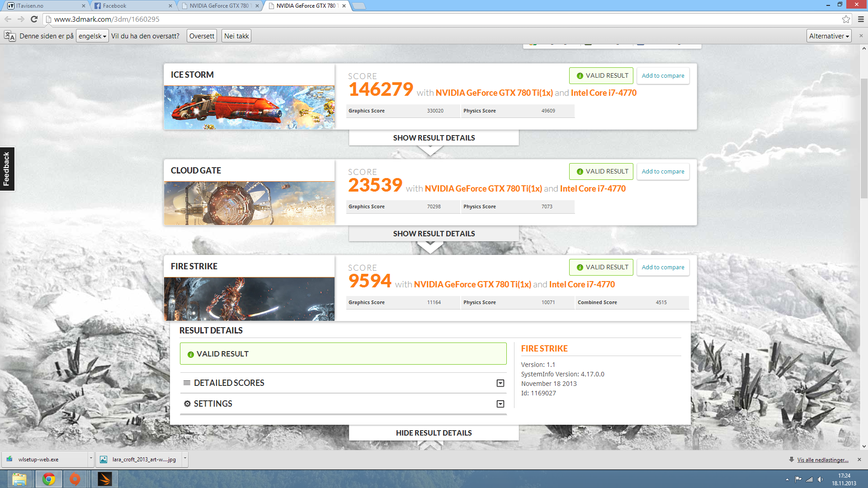Image resolution: width=868 pixels, height=488 pixels.
Task: Open the engelsk language dropdown
Action: pos(92,36)
